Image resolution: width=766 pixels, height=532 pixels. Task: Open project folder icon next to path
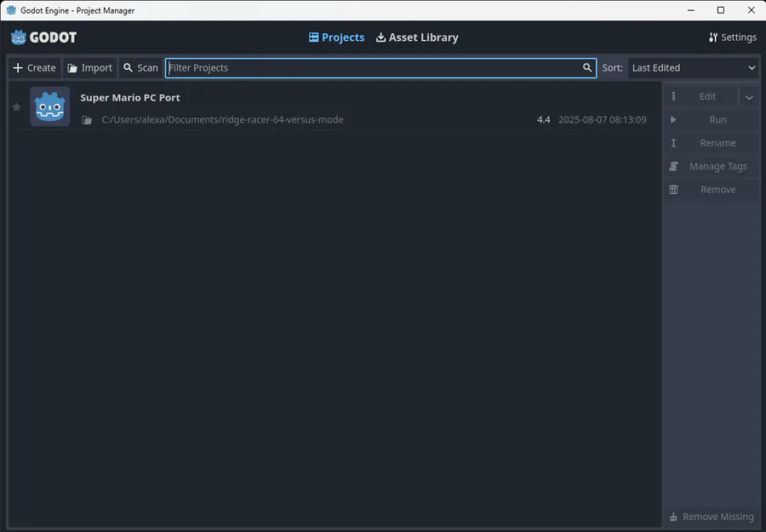87,120
